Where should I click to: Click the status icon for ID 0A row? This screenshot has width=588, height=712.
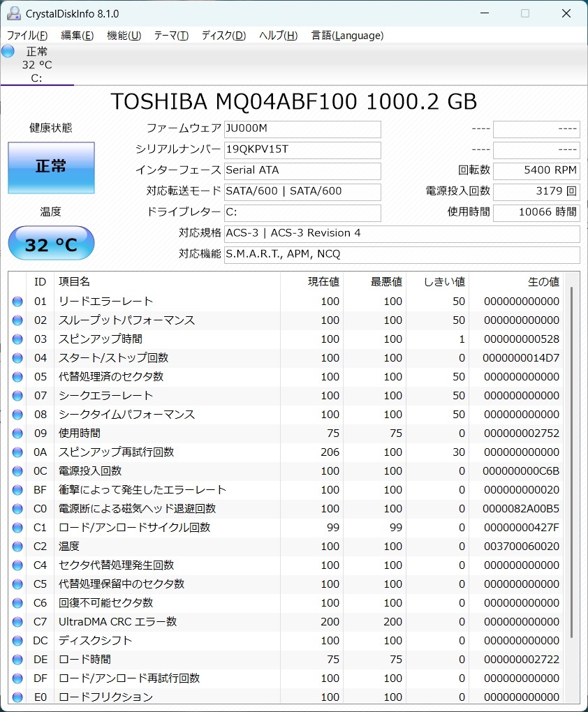pyautogui.click(x=17, y=452)
